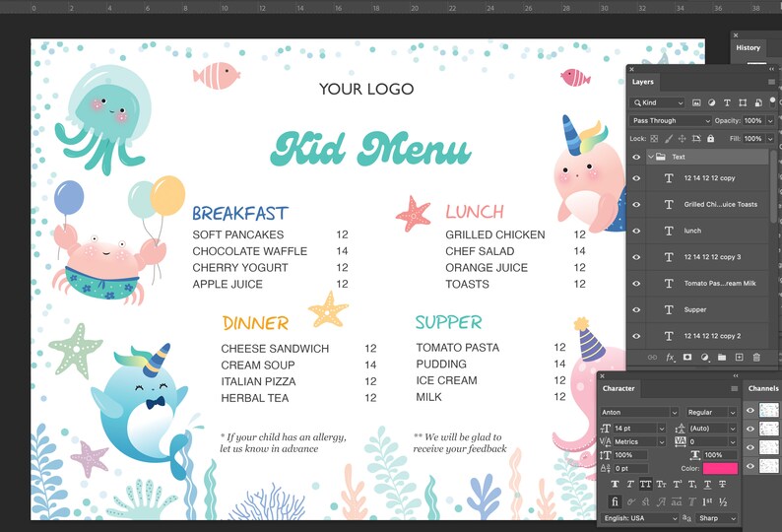This screenshot has width=782, height=532.
Task: Open the Layers panel menu
Action: tap(771, 82)
